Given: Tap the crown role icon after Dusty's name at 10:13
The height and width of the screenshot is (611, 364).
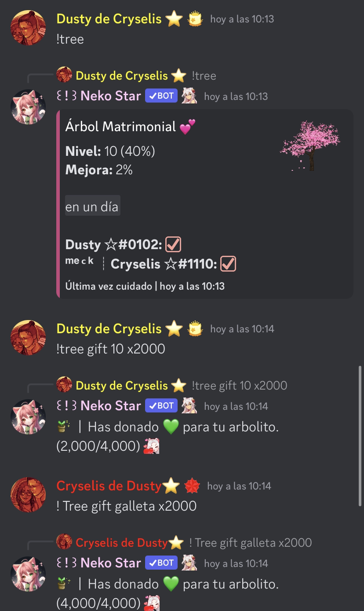Looking at the screenshot, I should pyautogui.click(x=195, y=19).
